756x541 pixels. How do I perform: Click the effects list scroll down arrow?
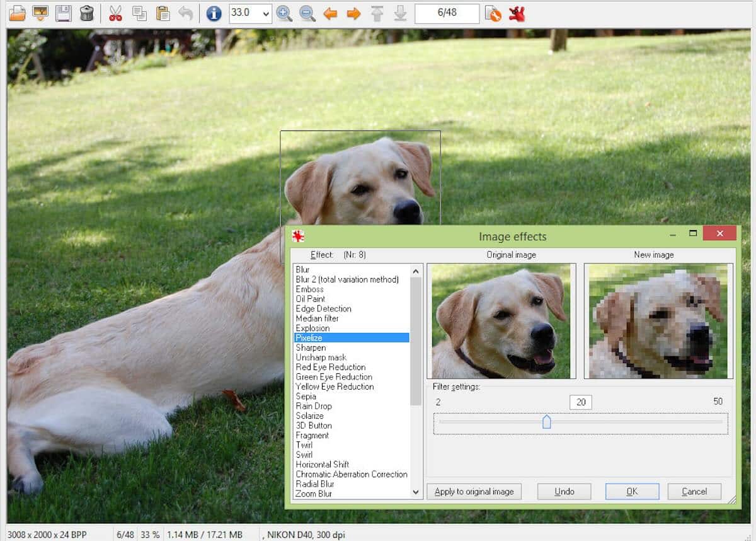click(416, 492)
